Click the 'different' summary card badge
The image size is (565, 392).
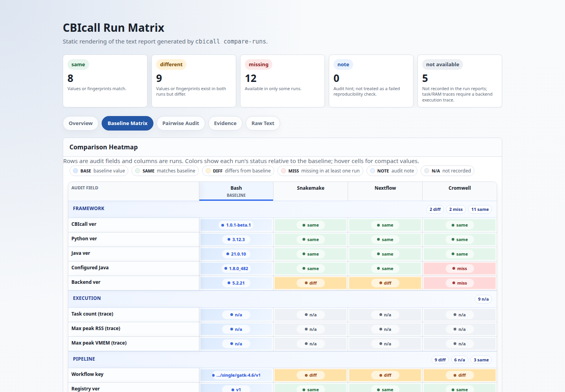pos(171,64)
